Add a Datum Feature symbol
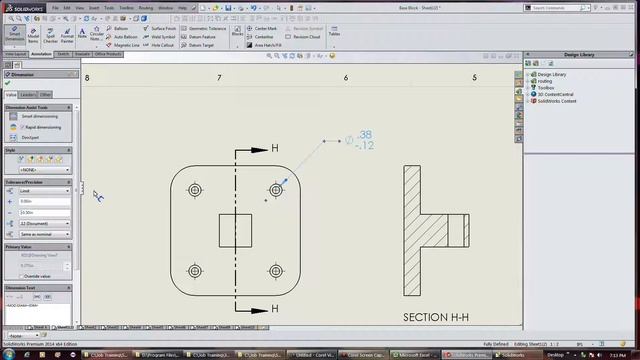Viewport: 640px width, 360px height. click(198, 37)
